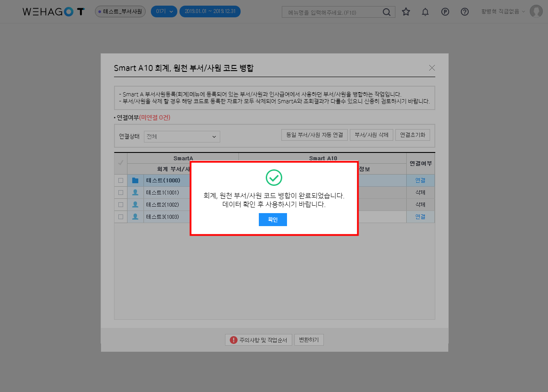
Task: Open the 황병혁 user account dropdown
Action: 502,12
